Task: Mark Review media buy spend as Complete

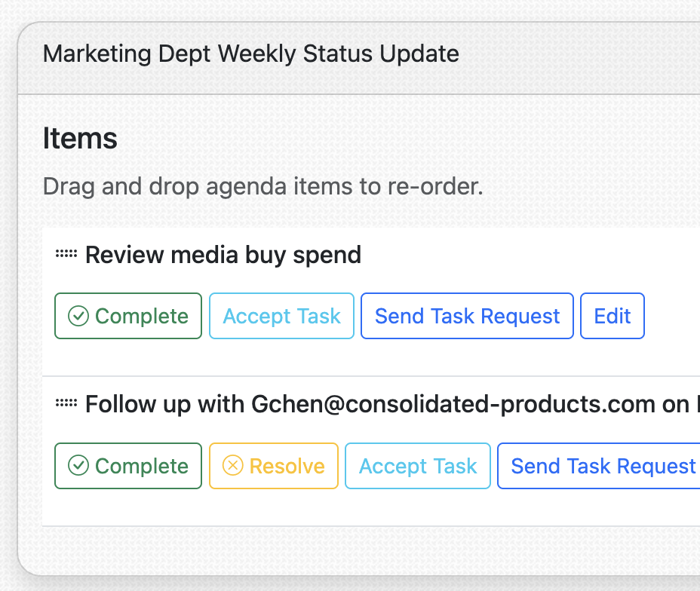Action: [128, 316]
